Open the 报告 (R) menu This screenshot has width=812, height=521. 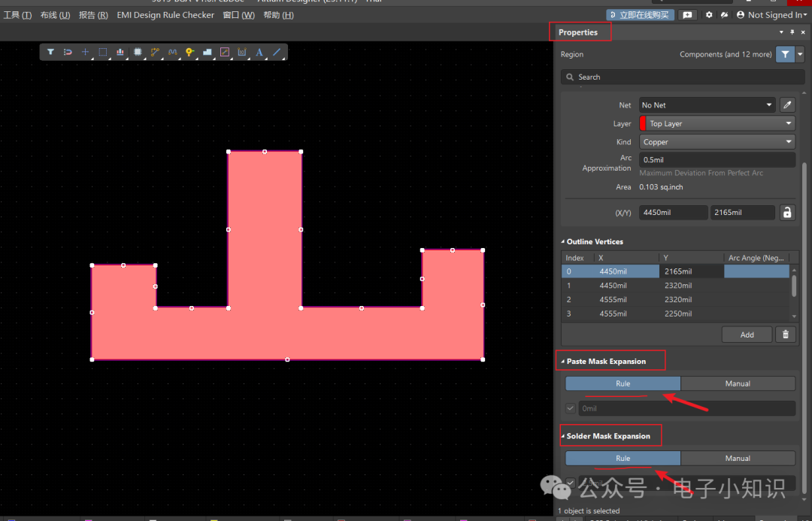(93, 15)
